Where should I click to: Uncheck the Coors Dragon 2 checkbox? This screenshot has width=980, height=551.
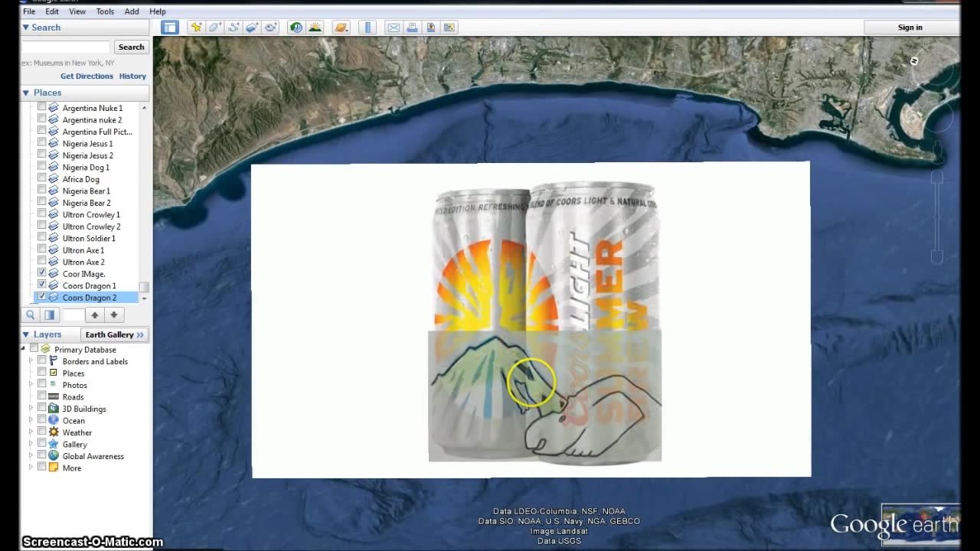42,297
